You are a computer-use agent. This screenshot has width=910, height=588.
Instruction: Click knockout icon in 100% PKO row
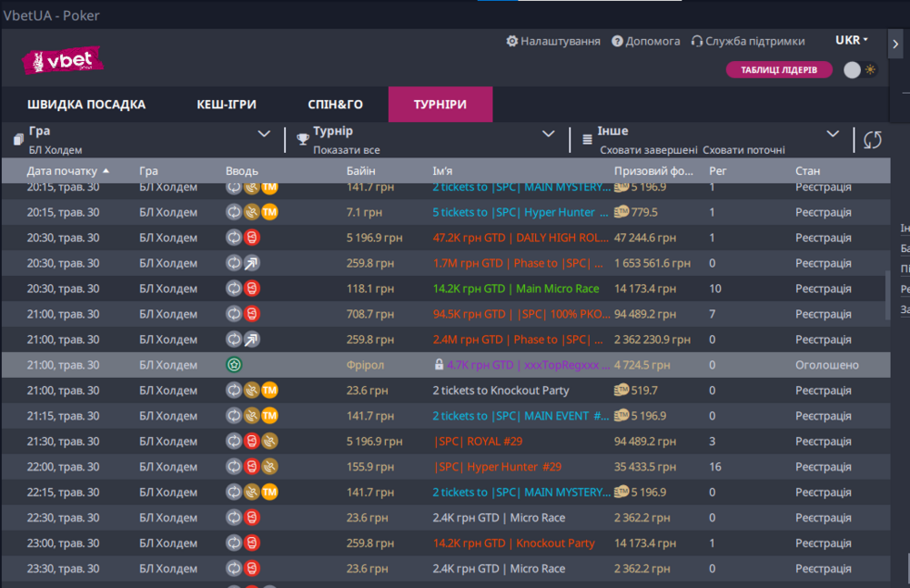pos(252,314)
